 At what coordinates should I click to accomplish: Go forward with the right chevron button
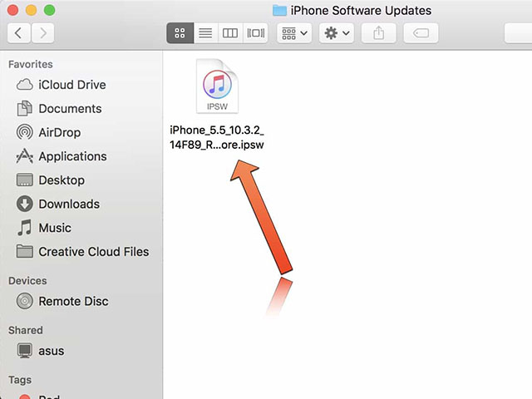tap(42, 33)
